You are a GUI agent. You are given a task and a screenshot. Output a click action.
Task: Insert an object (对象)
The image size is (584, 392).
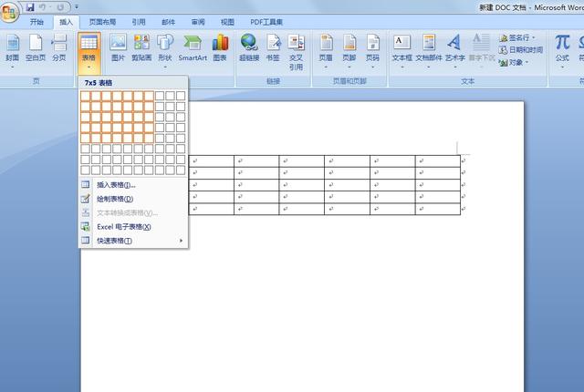[x=513, y=63]
